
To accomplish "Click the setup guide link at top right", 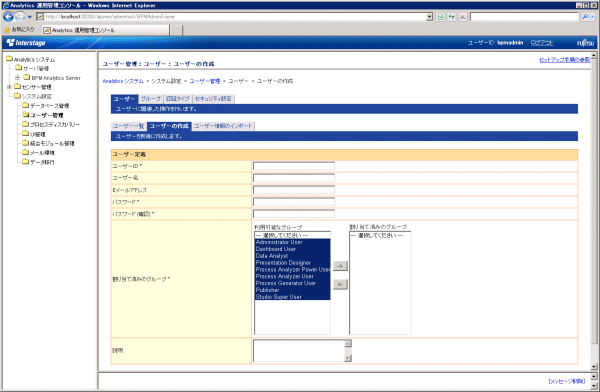I will click(x=564, y=60).
